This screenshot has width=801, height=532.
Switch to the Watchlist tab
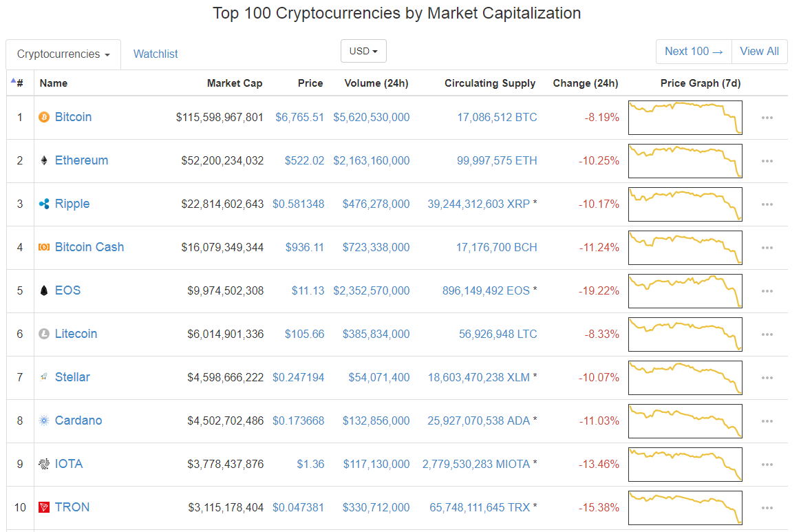(156, 54)
